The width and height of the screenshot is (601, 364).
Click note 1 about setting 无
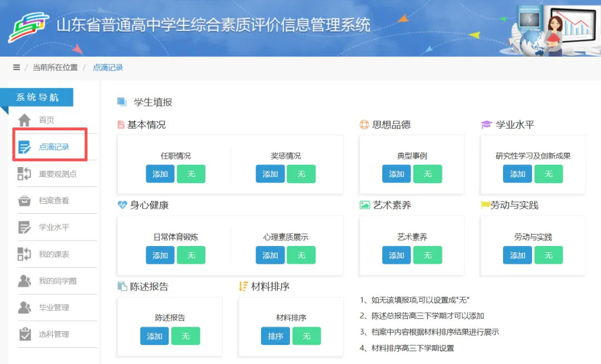pos(415,299)
